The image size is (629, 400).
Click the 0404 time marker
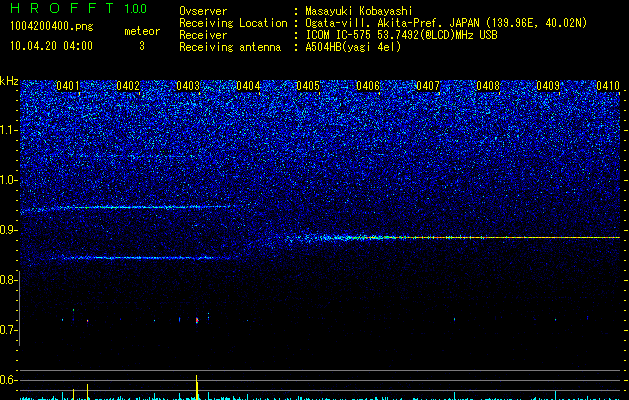point(248,86)
